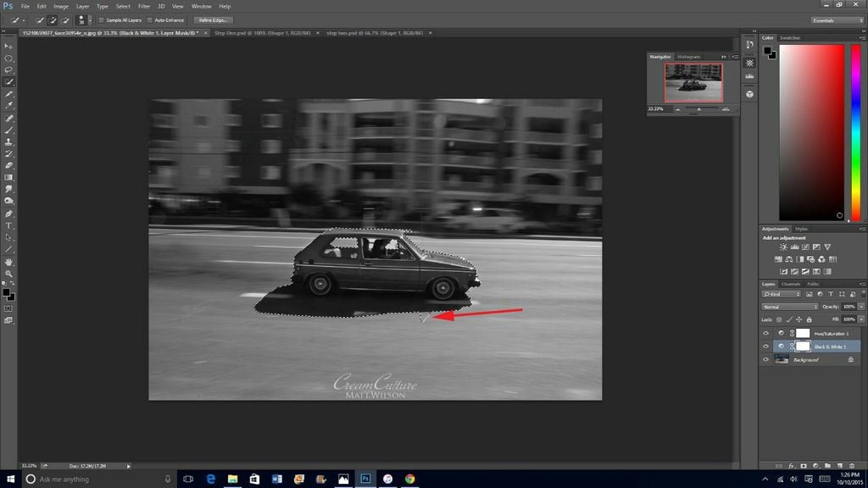Select the Lasso tool
This screenshot has height=488, width=868.
coord(8,70)
